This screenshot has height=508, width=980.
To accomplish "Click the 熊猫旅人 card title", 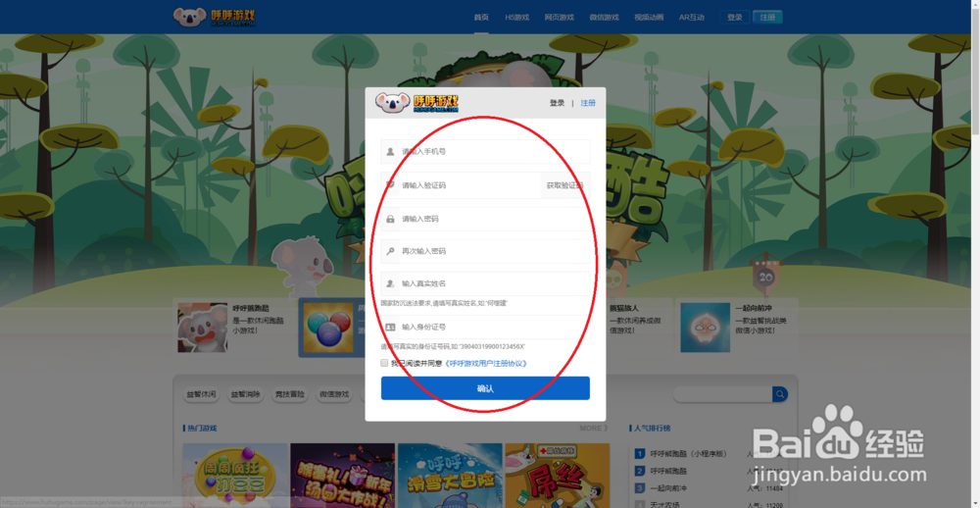I will pos(623,308).
